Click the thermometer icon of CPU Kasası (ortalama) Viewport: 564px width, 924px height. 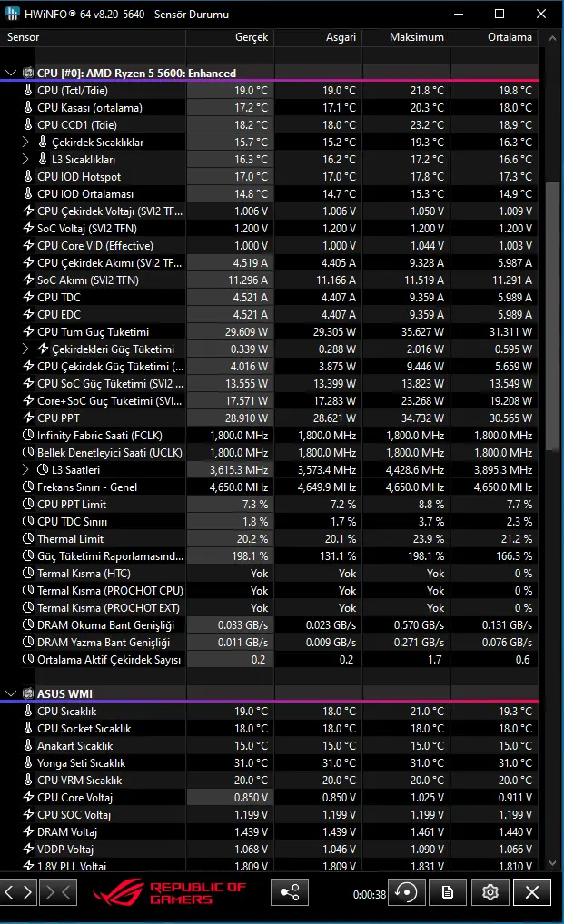27,107
